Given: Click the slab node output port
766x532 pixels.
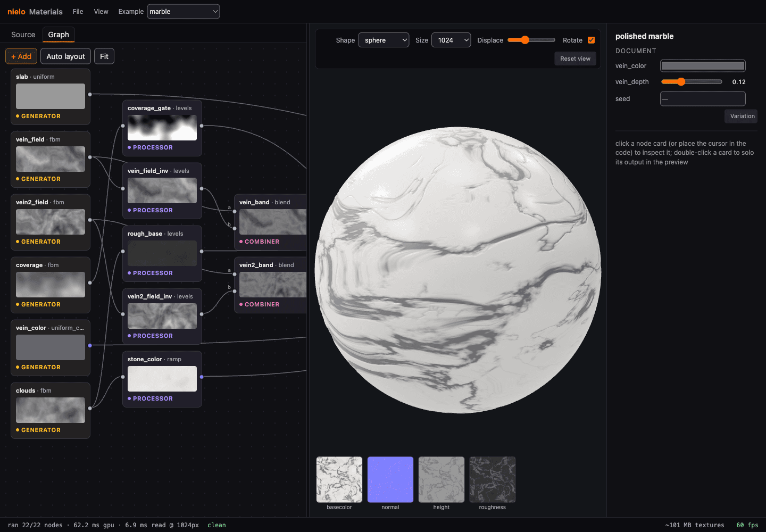Looking at the screenshot, I should point(90,94).
